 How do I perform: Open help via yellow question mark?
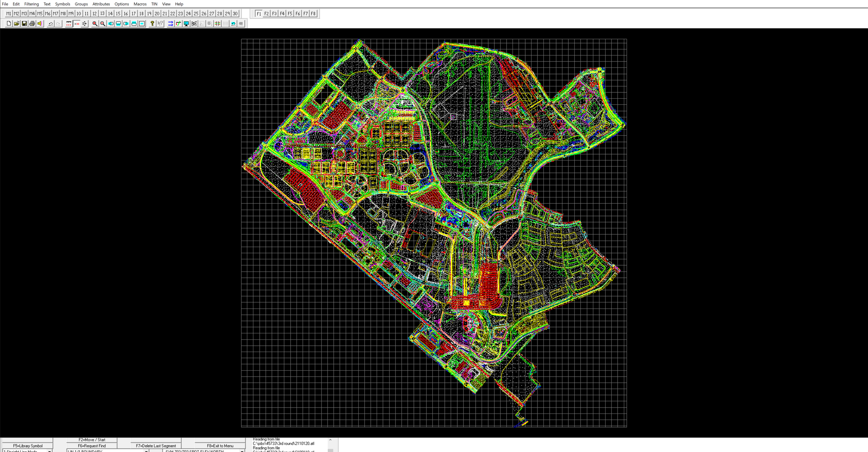pyautogui.click(x=152, y=24)
